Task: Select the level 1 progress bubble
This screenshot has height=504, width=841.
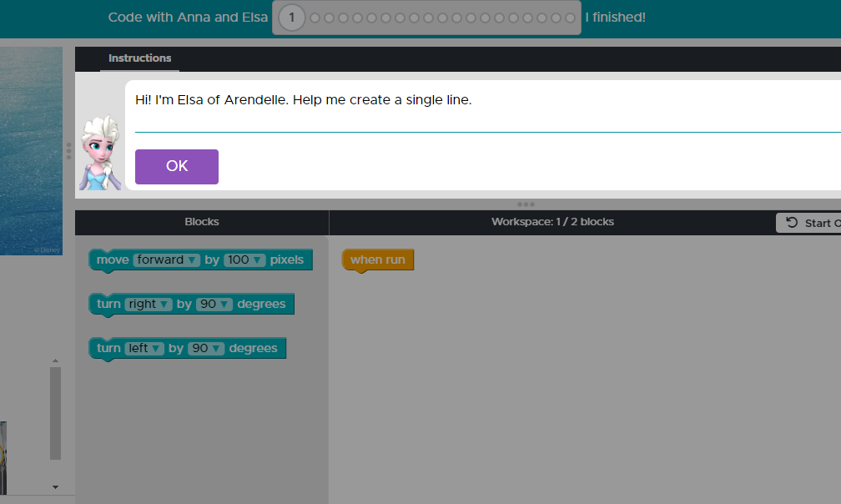Action: pyautogui.click(x=291, y=18)
